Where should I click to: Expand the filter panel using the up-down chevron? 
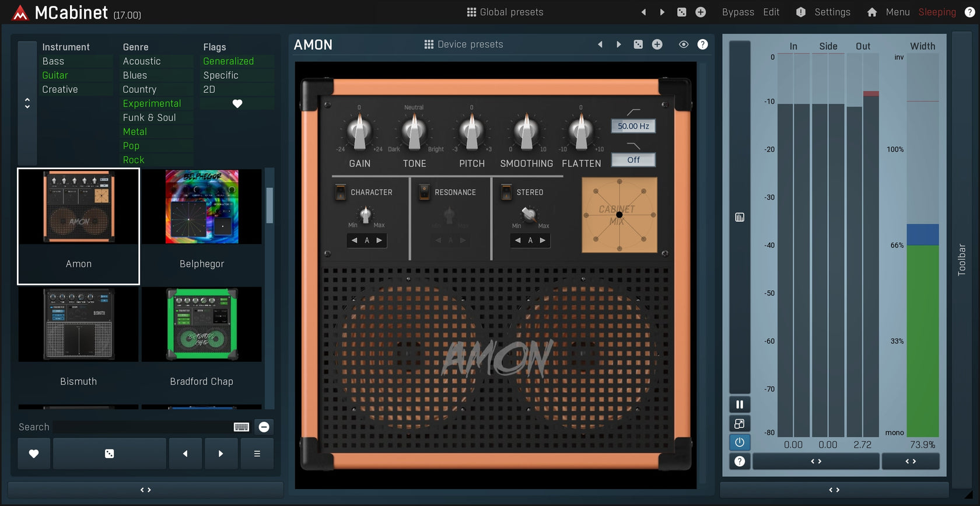(27, 103)
